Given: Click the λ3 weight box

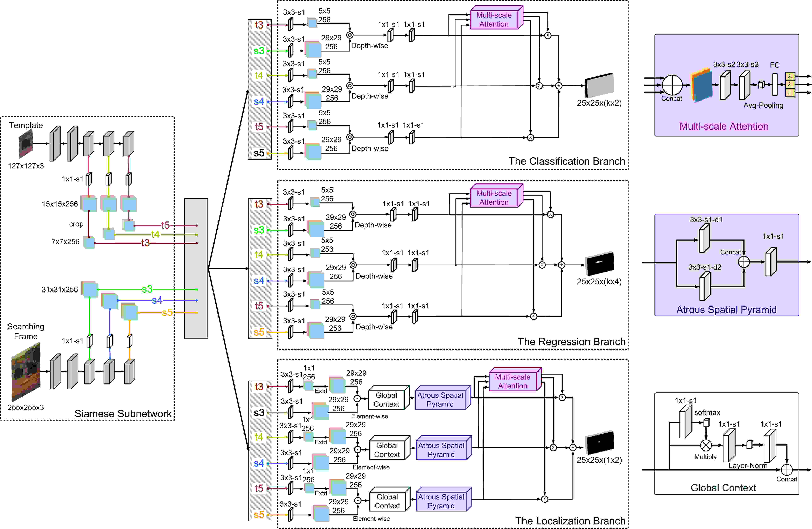Looking at the screenshot, I should point(791,76).
